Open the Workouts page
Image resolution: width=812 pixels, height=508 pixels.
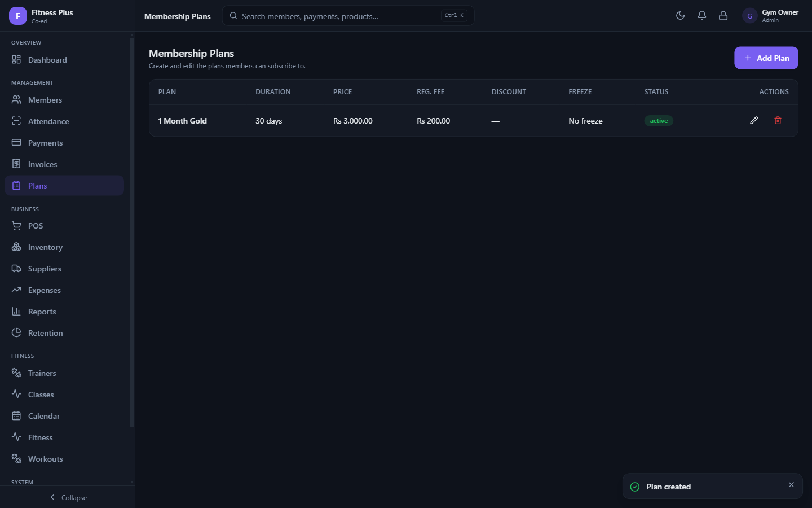tap(64, 459)
